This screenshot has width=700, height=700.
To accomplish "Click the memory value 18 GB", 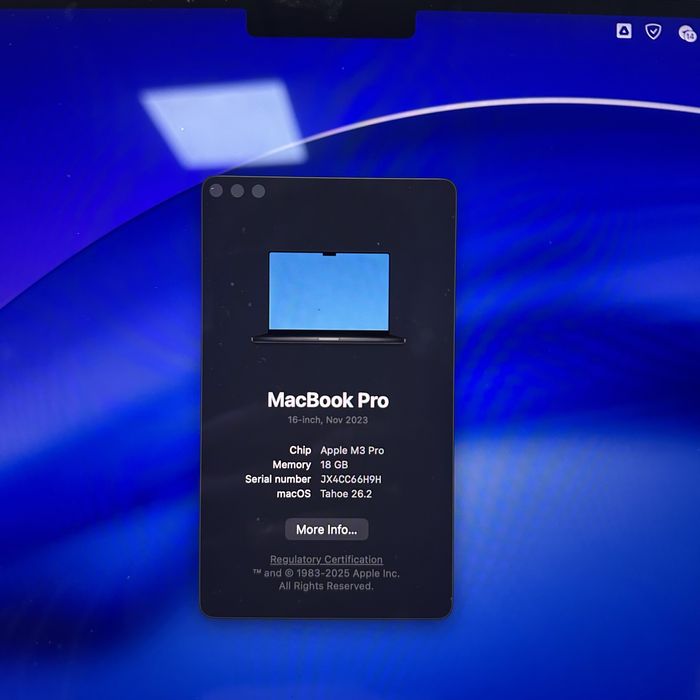I will click(334, 465).
